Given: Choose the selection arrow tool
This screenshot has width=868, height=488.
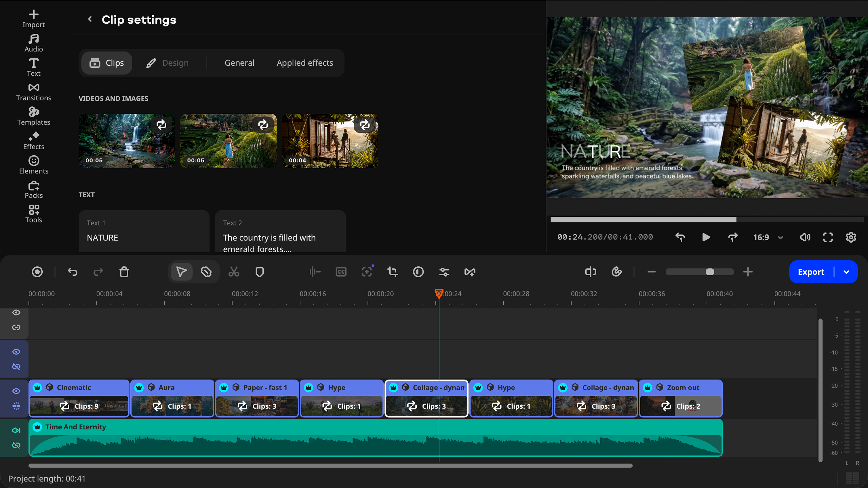Looking at the screenshot, I should (181, 272).
